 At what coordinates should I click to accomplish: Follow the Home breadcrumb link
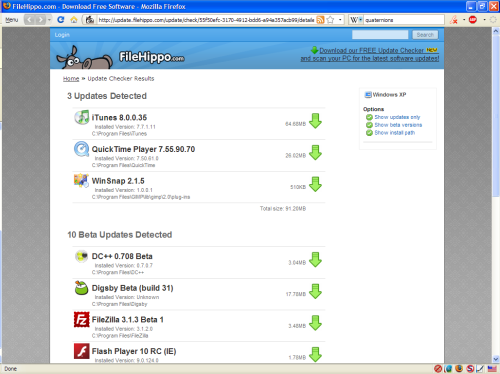71,79
